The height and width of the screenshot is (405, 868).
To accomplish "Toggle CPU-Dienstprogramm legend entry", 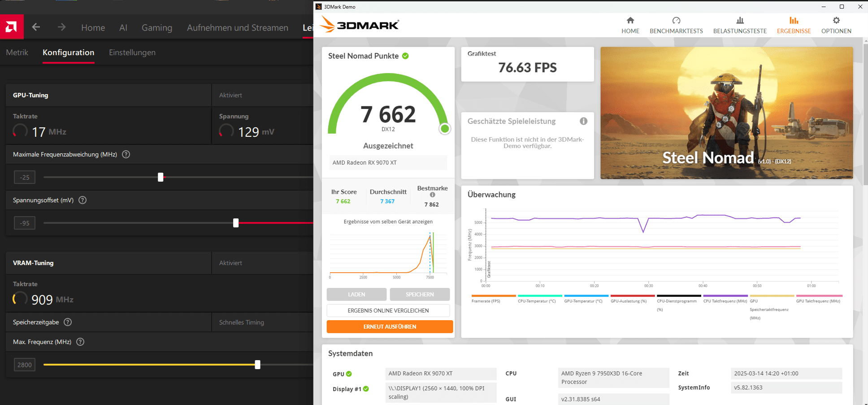I will tap(679, 303).
